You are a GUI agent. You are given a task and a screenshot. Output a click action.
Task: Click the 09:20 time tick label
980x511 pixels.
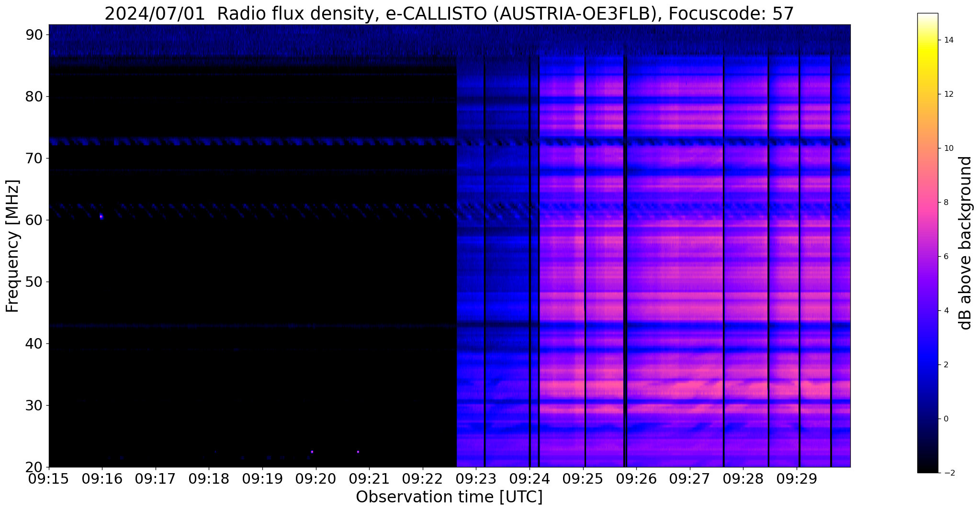tap(315, 478)
